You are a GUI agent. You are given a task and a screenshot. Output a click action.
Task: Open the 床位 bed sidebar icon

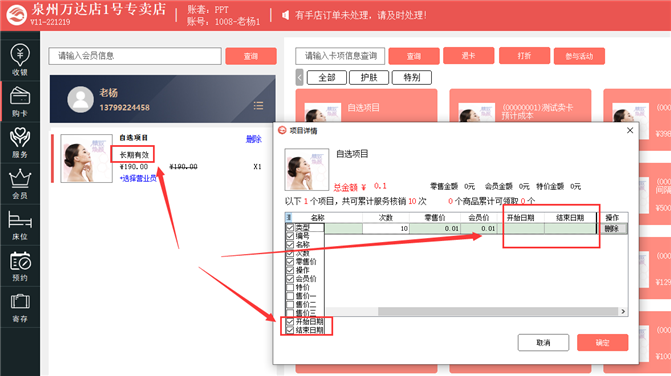pyautogui.click(x=20, y=225)
